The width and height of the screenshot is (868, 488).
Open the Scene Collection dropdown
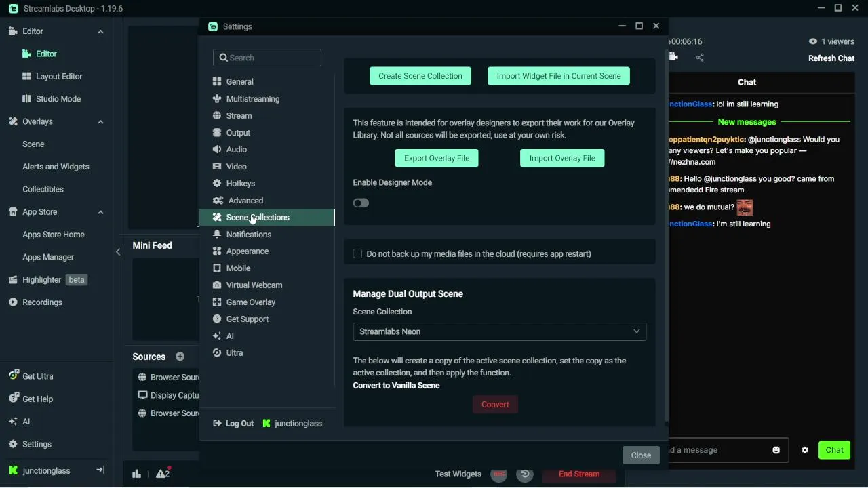[500, 331]
